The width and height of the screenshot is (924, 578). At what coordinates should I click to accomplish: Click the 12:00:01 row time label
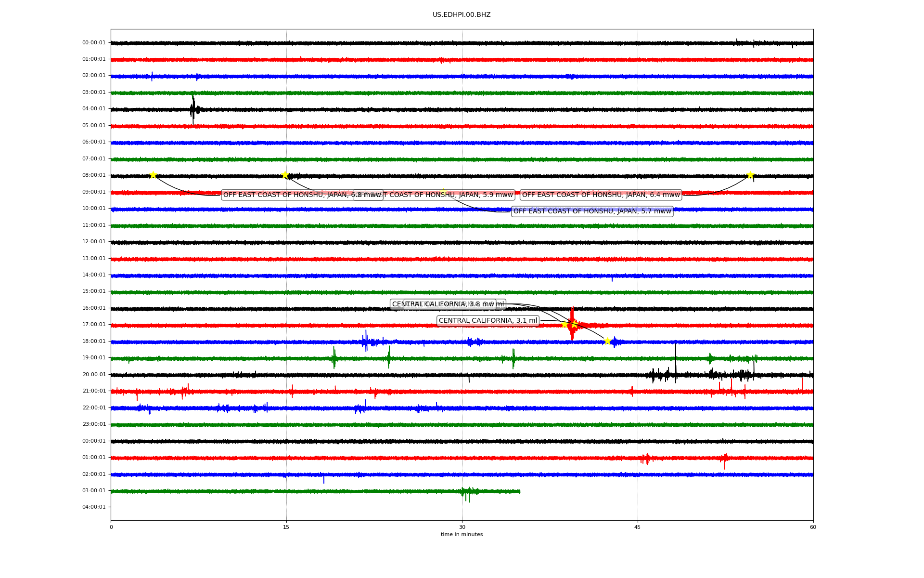click(x=94, y=242)
